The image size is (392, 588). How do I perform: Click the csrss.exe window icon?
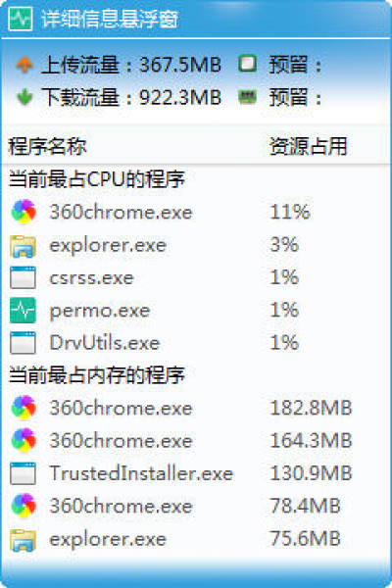[23, 278]
